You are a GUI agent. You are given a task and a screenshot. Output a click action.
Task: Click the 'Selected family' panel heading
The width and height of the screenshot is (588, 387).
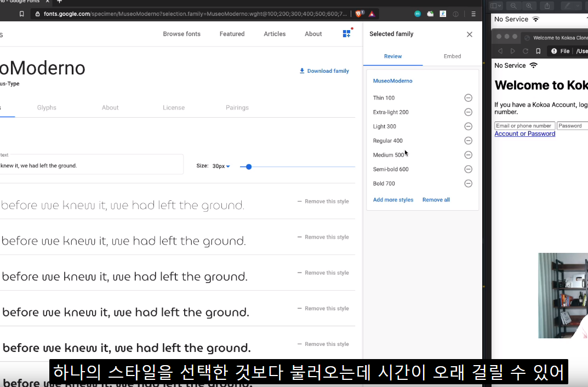pyautogui.click(x=391, y=34)
